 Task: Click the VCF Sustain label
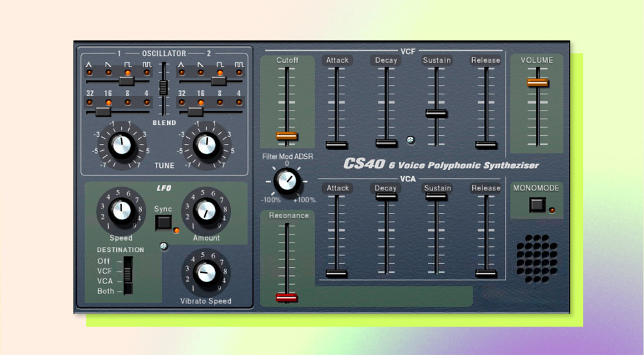pyautogui.click(x=436, y=60)
